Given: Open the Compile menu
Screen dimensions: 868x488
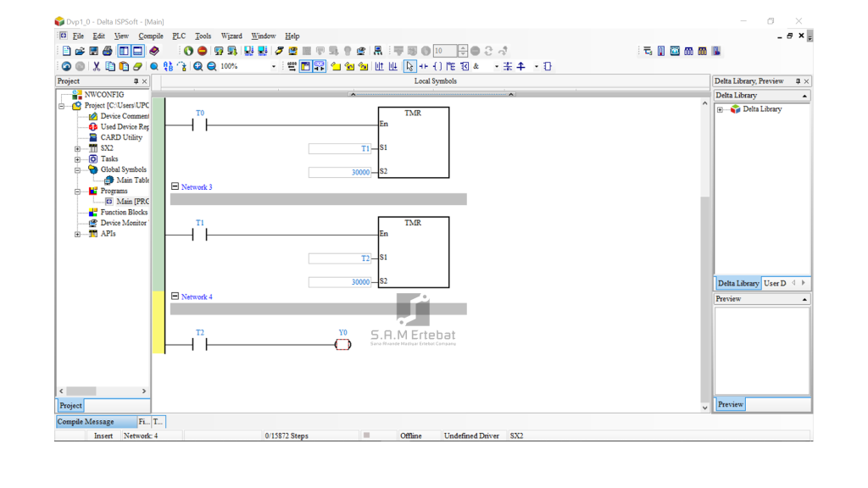Looking at the screenshot, I should tap(151, 36).
